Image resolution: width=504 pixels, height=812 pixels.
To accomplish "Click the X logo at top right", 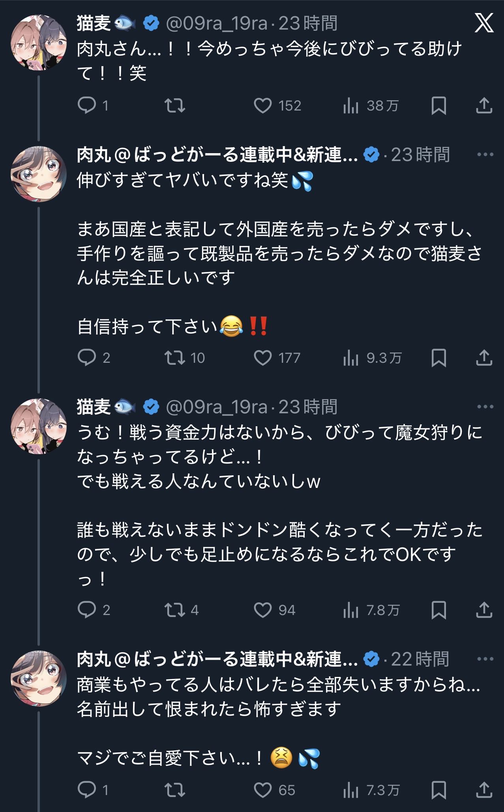I will pyautogui.click(x=484, y=23).
